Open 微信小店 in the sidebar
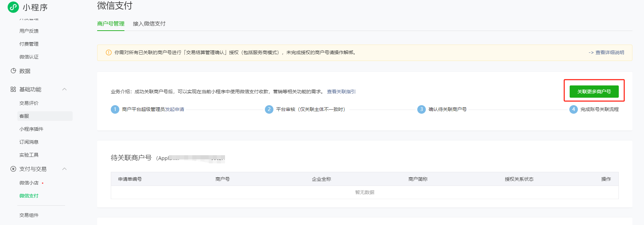644x225 pixels. pos(29,183)
